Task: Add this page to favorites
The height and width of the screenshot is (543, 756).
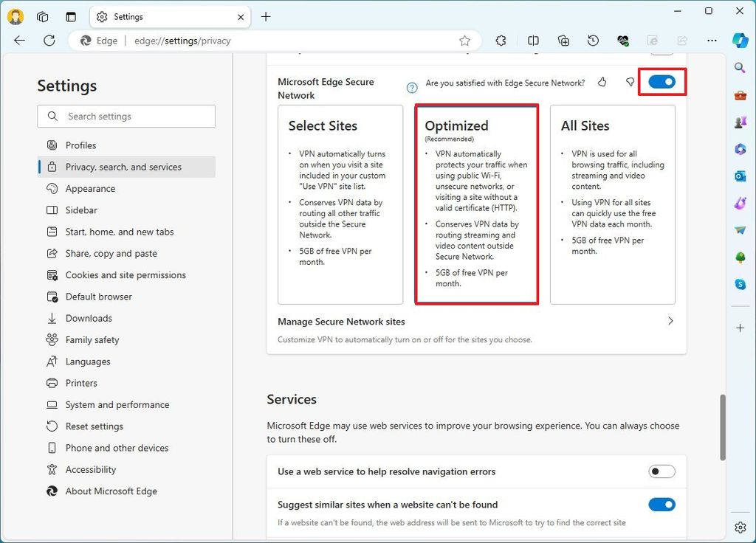Action: pos(465,41)
